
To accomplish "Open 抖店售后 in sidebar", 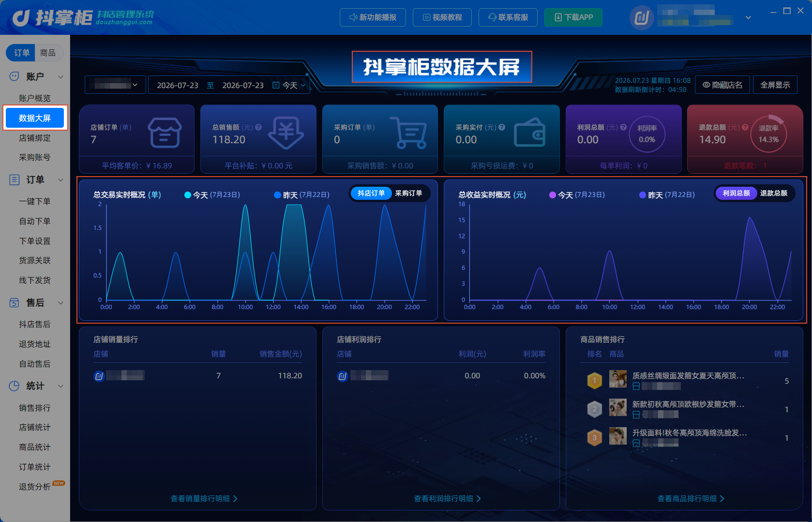I will (35, 324).
